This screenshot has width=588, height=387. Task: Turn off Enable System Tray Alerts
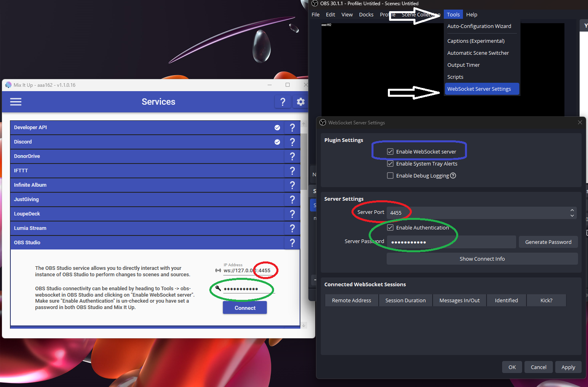pyautogui.click(x=390, y=163)
